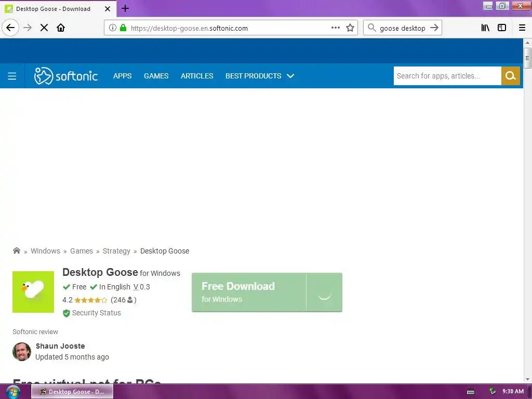This screenshot has width=532, height=399.
Task: Click the Desktop Goose breadcrumb text
Action: click(x=165, y=251)
